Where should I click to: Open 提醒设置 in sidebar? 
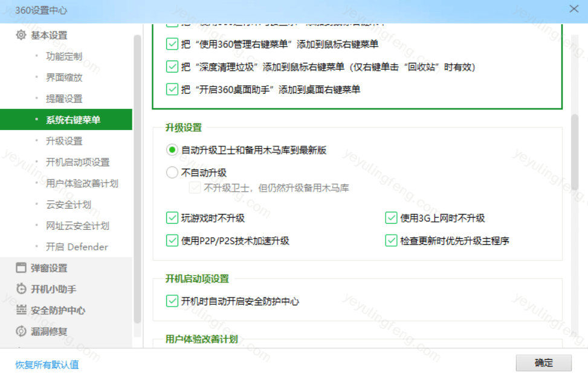click(64, 99)
